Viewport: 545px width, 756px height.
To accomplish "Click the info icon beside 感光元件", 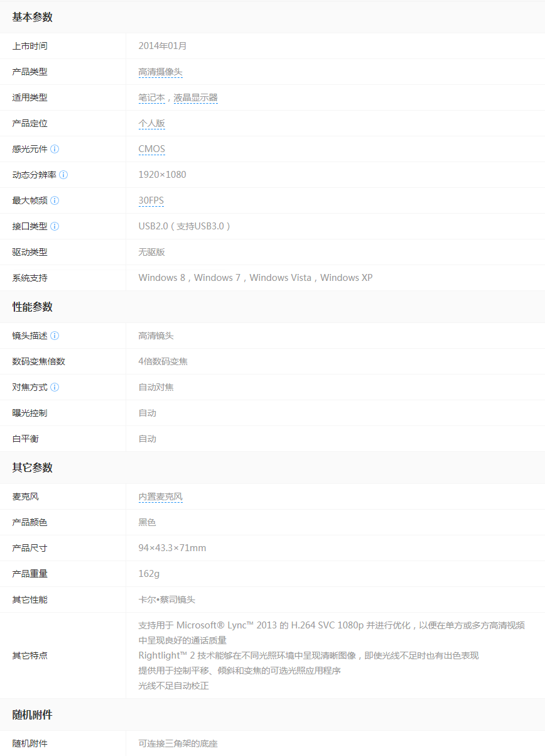I will click(x=55, y=149).
